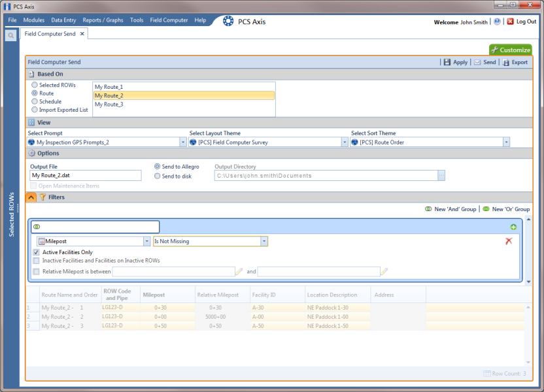Image resolution: width=544 pixels, height=392 pixels.
Task: Open the Select Layout Theme dropdown
Action: [x=345, y=142]
